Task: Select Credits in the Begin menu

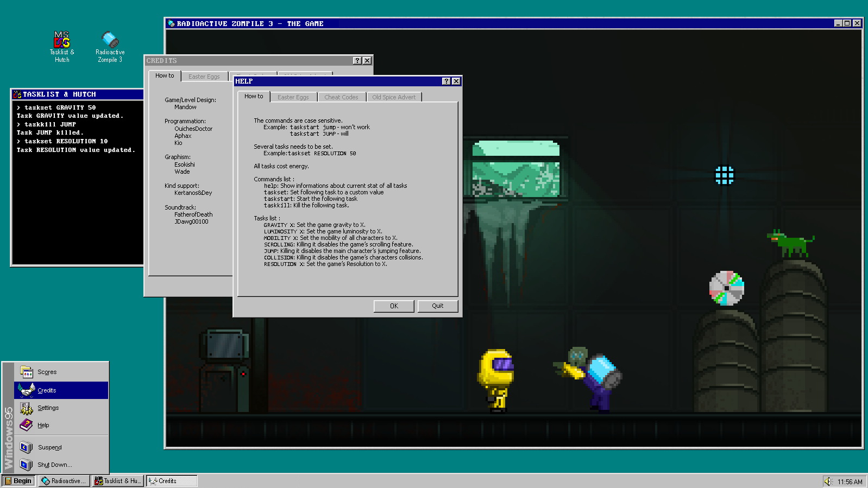Action: point(61,390)
